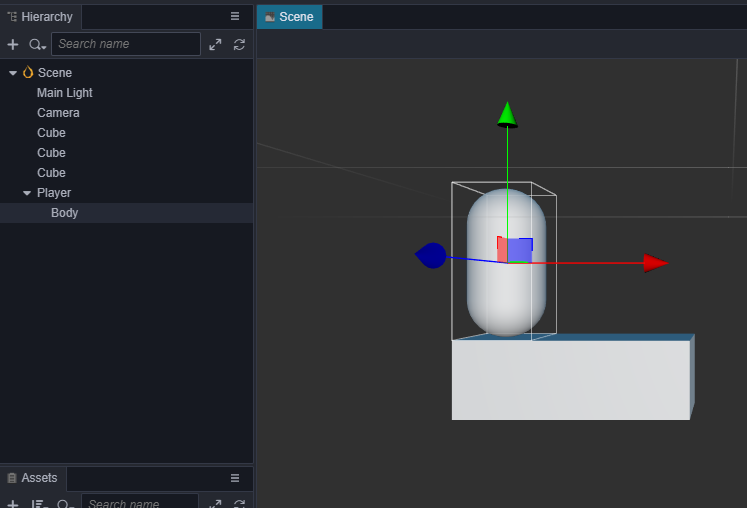Select the Assets panel tab

[33, 478]
